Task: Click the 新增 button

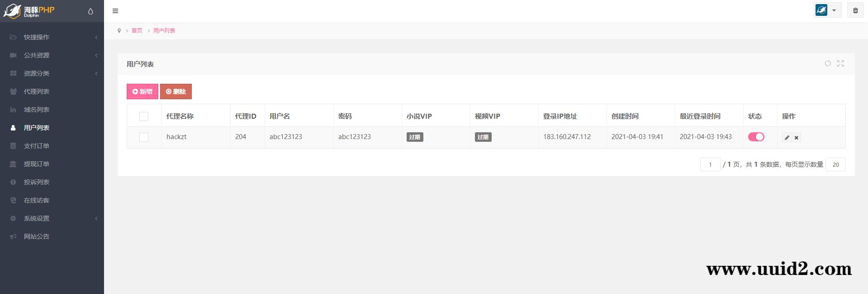Action: coord(142,92)
